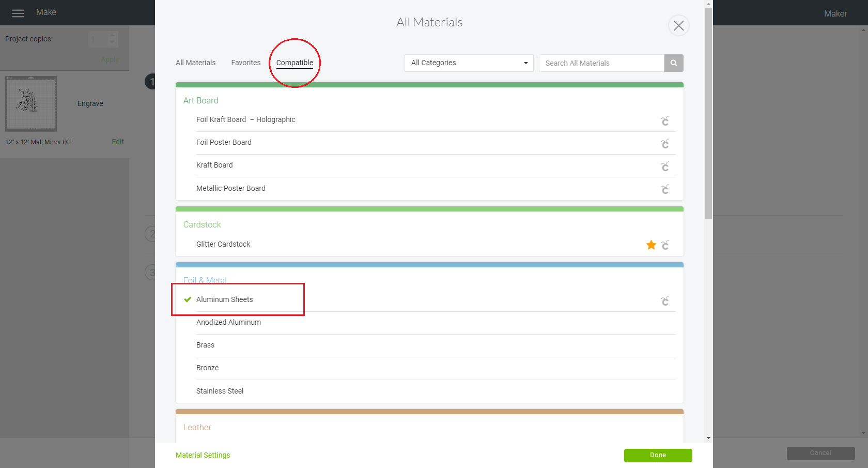This screenshot has width=868, height=468.
Task: Open the Material Settings link
Action: click(x=203, y=455)
